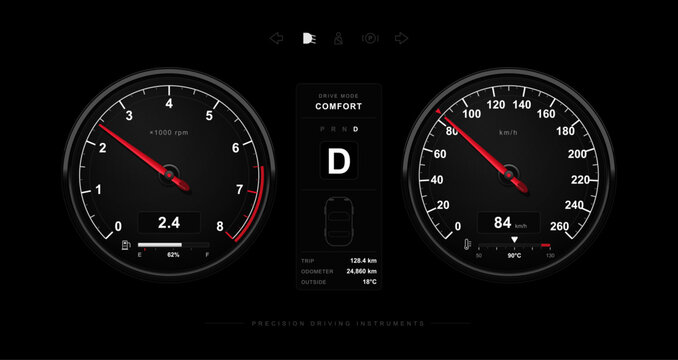Toggle the headlight high beam indicator

(x=309, y=38)
